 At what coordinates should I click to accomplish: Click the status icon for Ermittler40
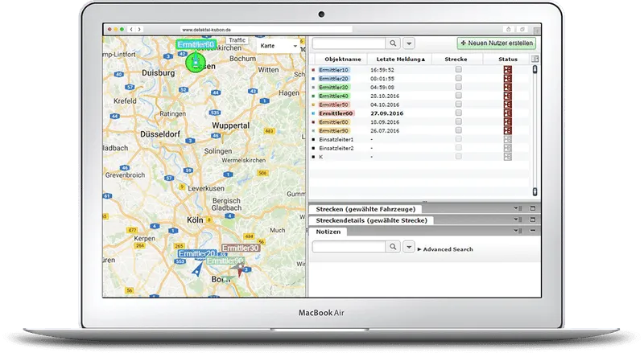click(508, 96)
